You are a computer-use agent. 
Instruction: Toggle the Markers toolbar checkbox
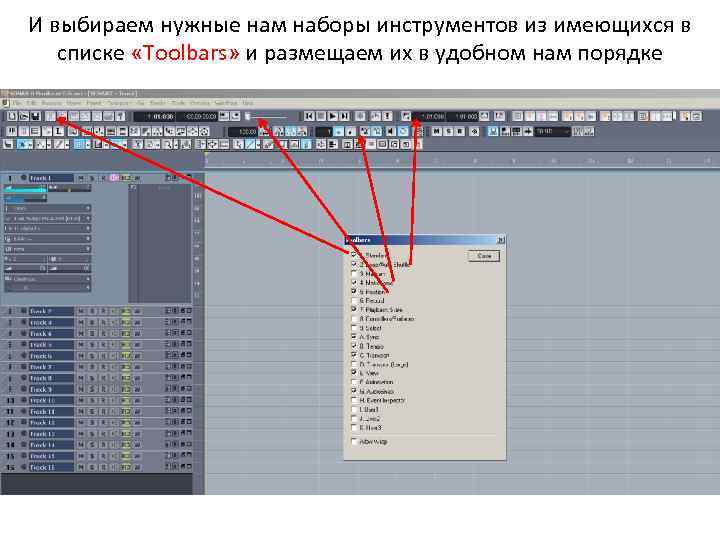354,273
